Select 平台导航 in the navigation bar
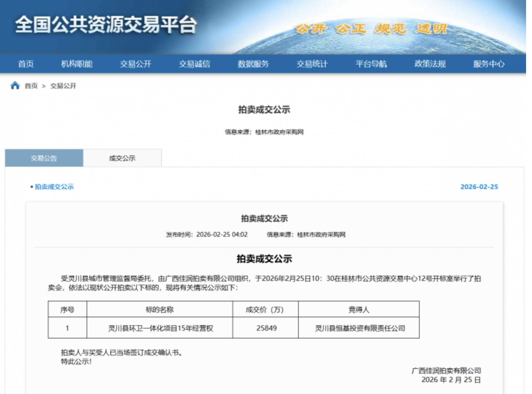Viewport: 532px width, 394px height. point(371,64)
